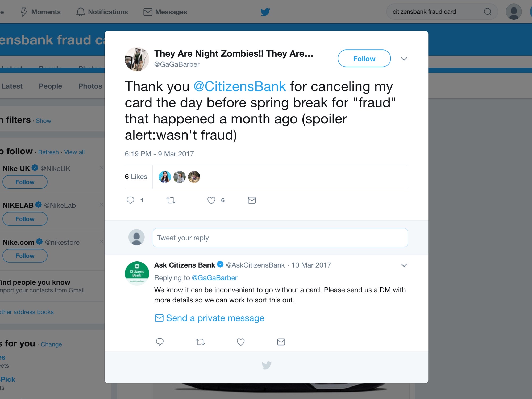Viewport: 532px width, 399px height.
Task: Open the Messages envelope icon
Action: [x=147, y=12]
